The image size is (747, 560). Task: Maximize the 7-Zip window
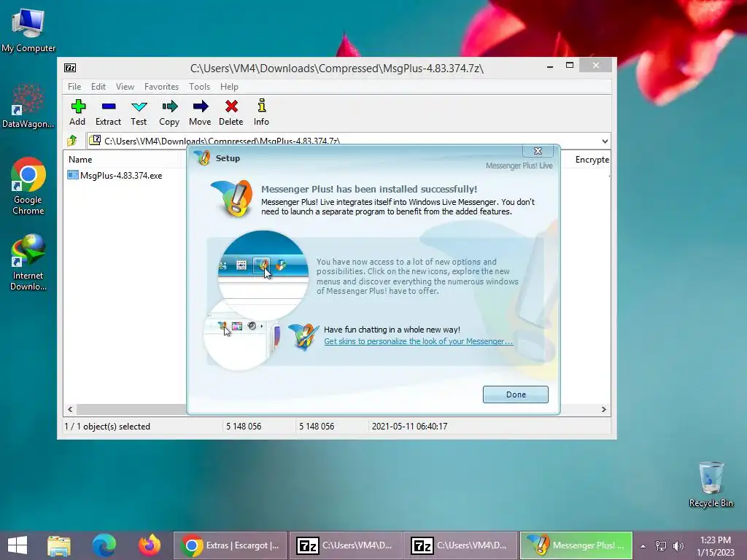pyautogui.click(x=569, y=65)
